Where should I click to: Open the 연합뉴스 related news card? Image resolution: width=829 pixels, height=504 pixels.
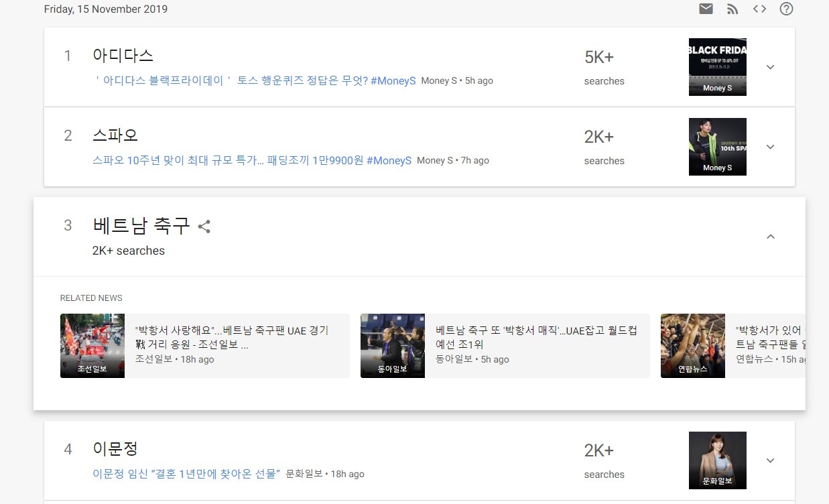pos(732,346)
